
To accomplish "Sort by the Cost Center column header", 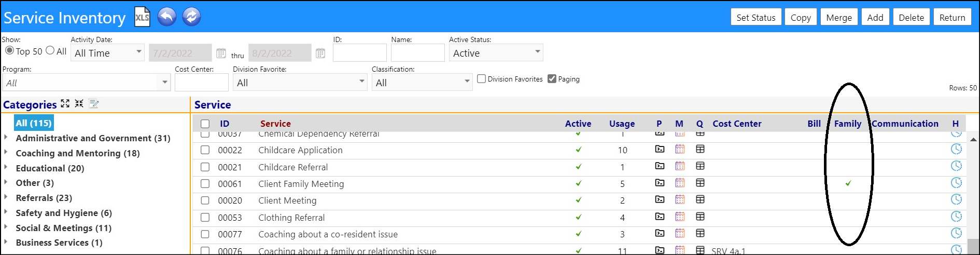I will tap(737, 124).
